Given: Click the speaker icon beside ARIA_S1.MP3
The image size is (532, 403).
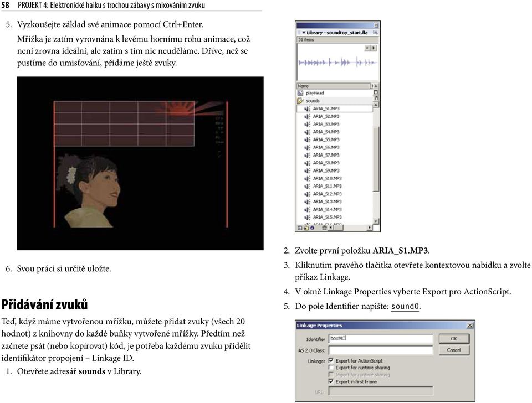Looking at the screenshot, I should [308, 109].
